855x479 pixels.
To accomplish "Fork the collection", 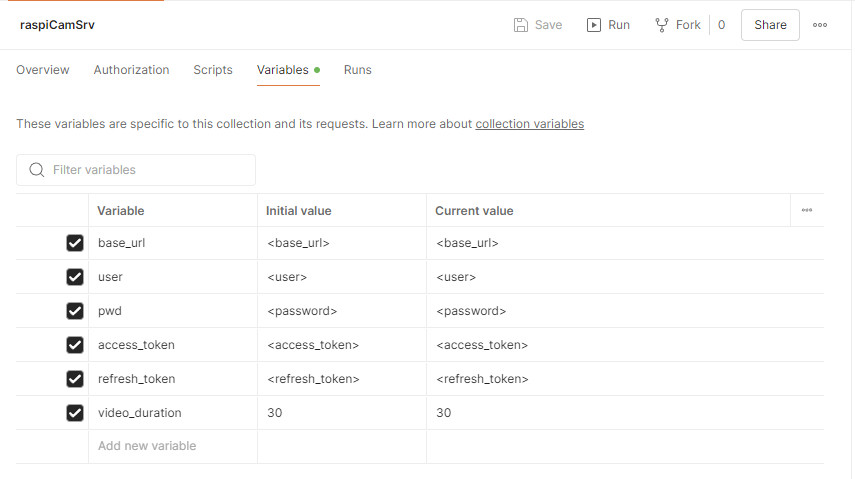I will [677, 25].
